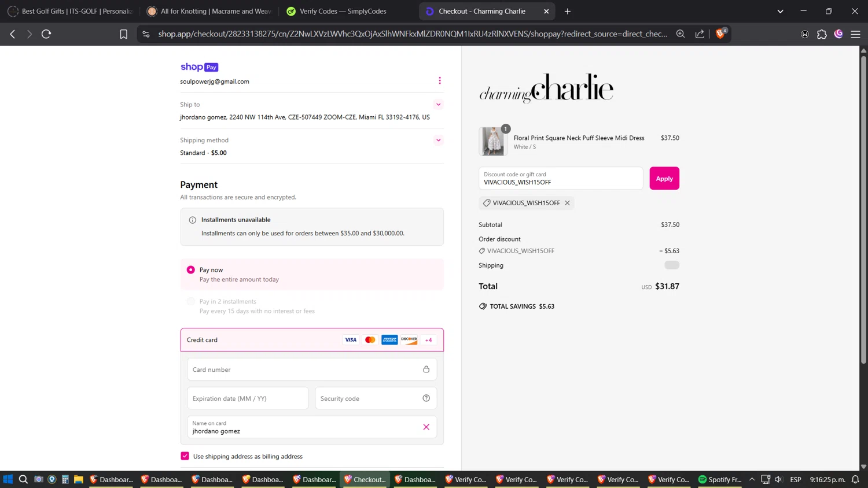Reload the checkout page
Image resolution: width=868 pixels, height=488 pixels.
[46, 34]
